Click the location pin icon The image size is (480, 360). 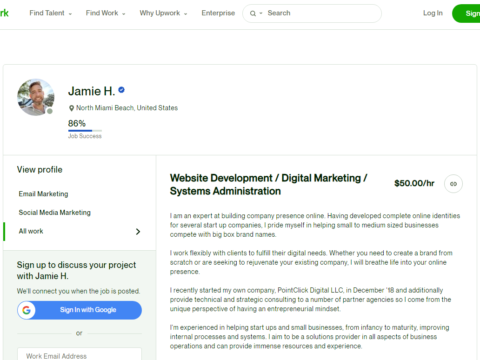(x=71, y=108)
